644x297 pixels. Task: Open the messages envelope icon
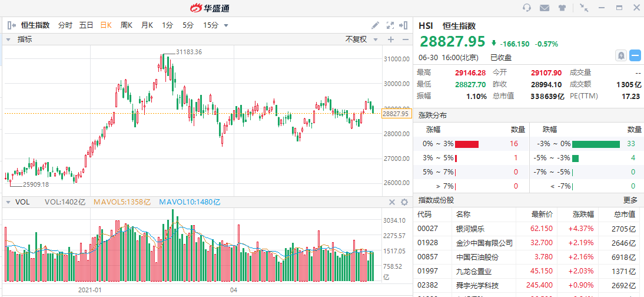pyautogui.click(x=545, y=8)
